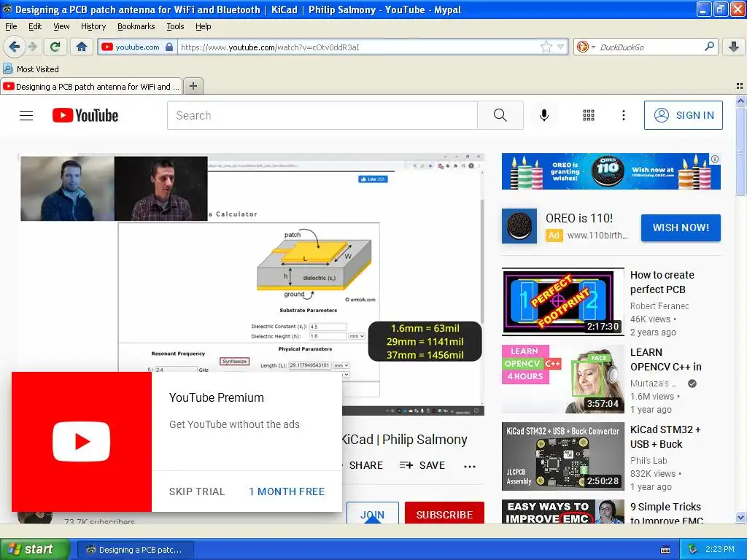
Task: Click the ad info icon on OREO banner
Action: (715, 159)
